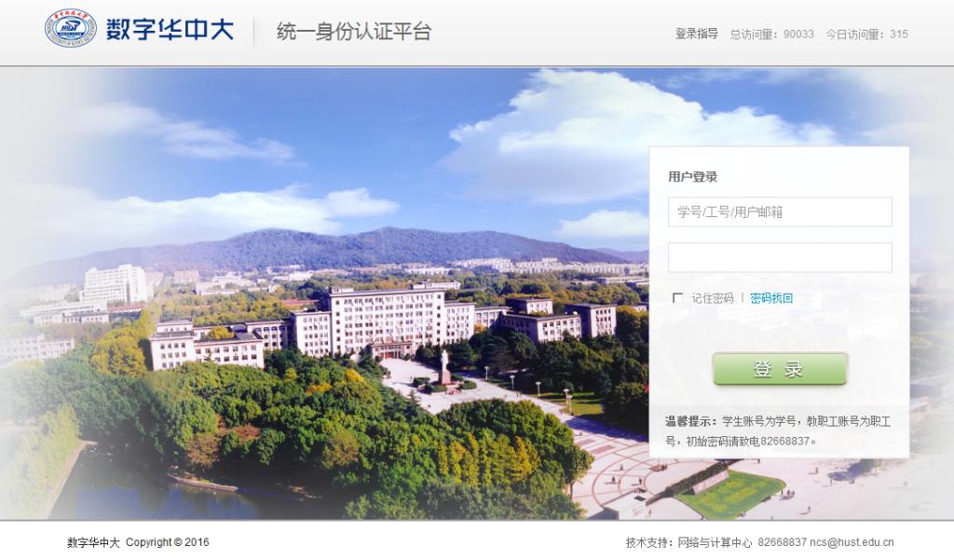954x560 pixels.
Task: Click the 用户登录 form heading
Action: (x=692, y=177)
